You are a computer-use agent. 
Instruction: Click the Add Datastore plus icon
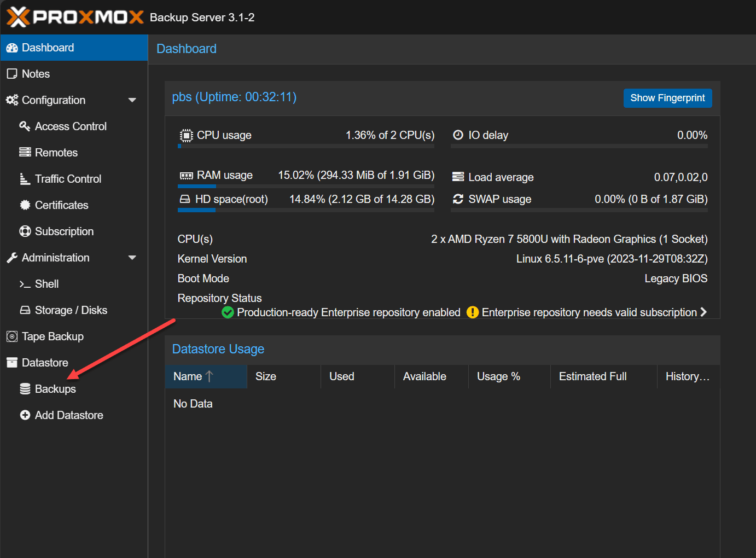tap(25, 415)
